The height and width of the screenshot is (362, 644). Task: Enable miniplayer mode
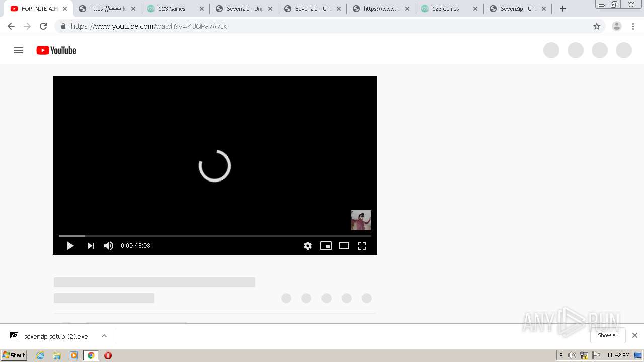326,246
